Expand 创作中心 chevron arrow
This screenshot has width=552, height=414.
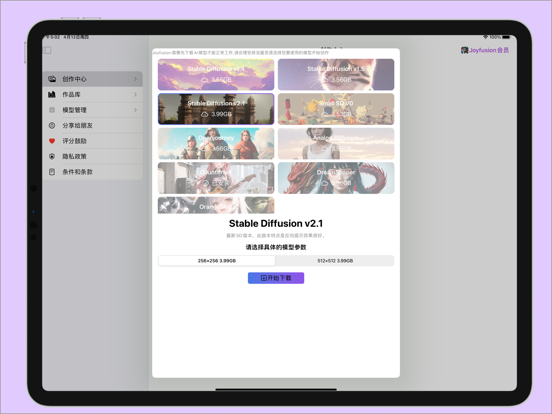pyautogui.click(x=136, y=79)
